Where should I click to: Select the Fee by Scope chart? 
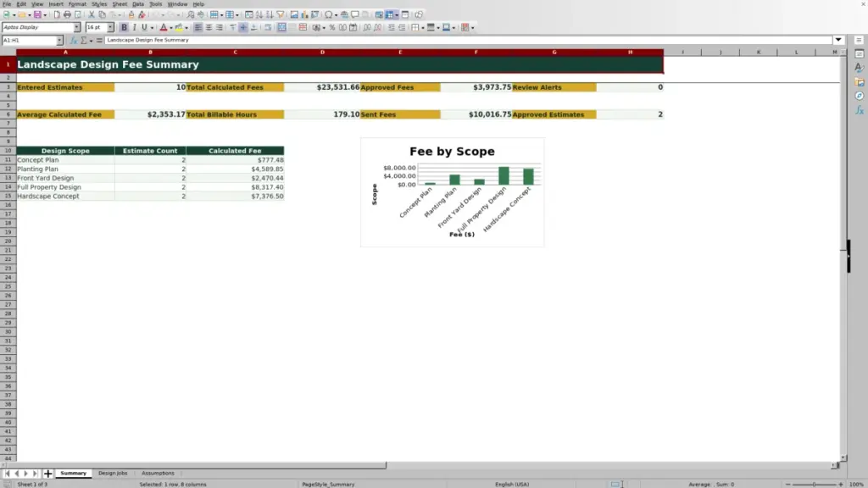tap(453, 192)
